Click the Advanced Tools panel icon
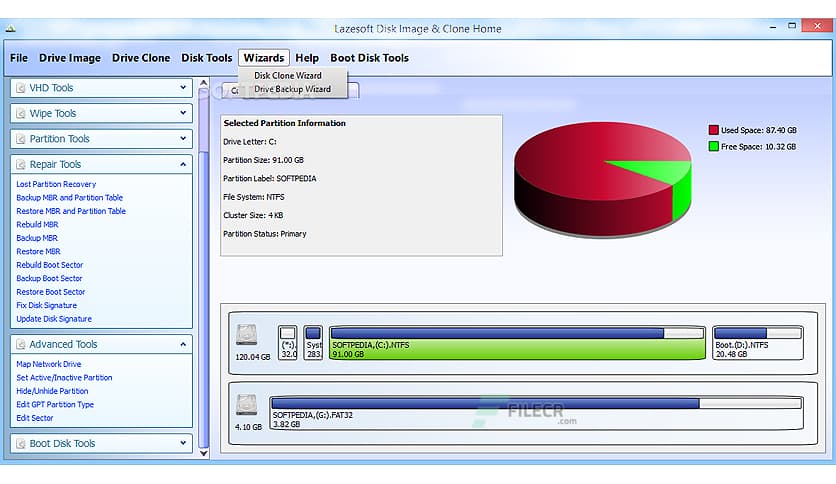The image size is (836, 484). (21, 344)
